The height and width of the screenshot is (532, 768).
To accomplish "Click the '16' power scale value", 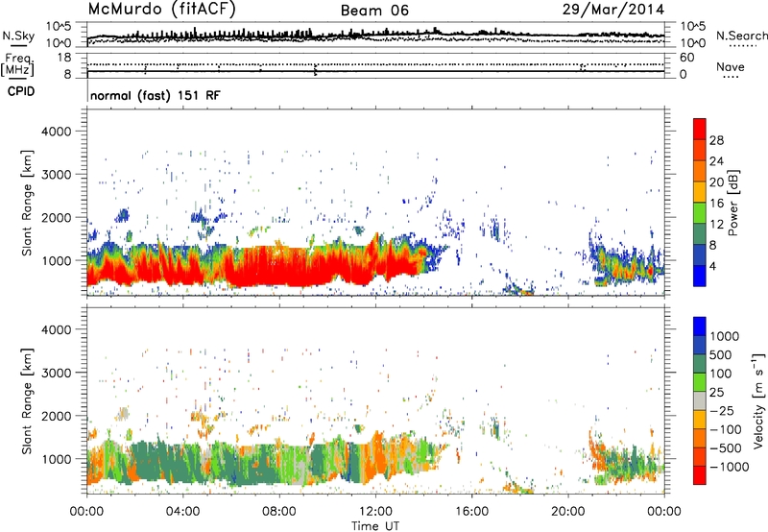I will pos(716,204).
